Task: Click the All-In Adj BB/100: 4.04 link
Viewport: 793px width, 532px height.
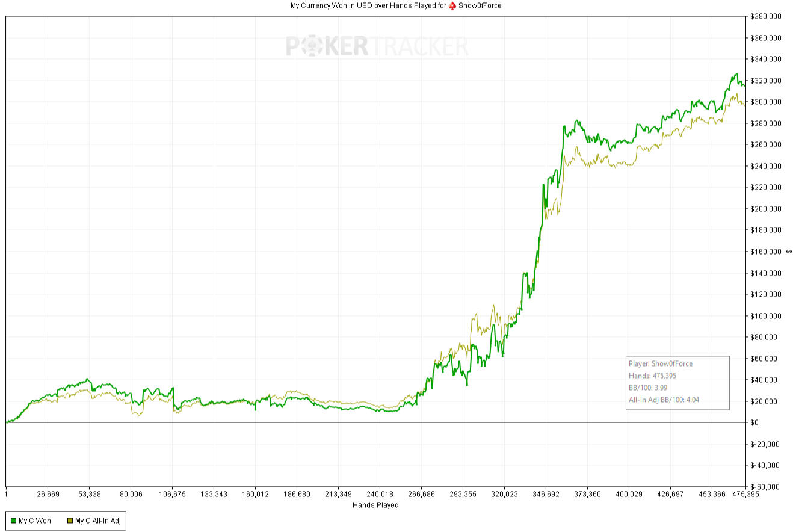Action: [664, 399]
